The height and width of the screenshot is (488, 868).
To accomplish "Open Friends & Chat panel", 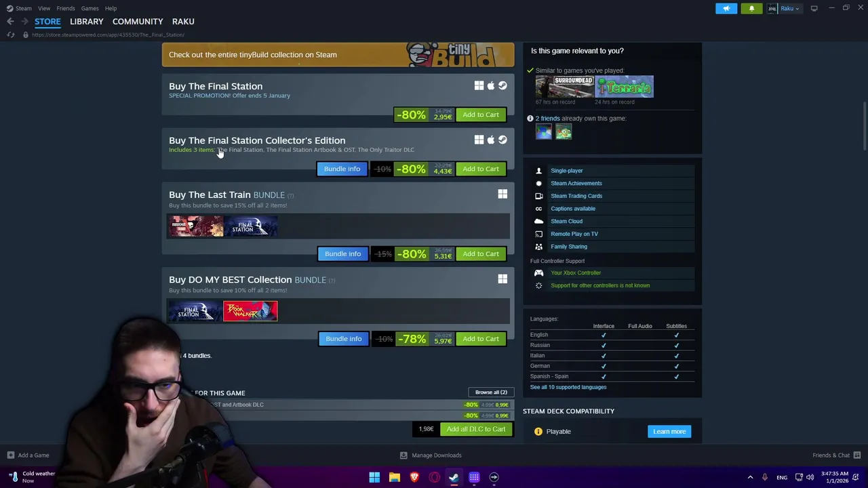I will (836, 455).
